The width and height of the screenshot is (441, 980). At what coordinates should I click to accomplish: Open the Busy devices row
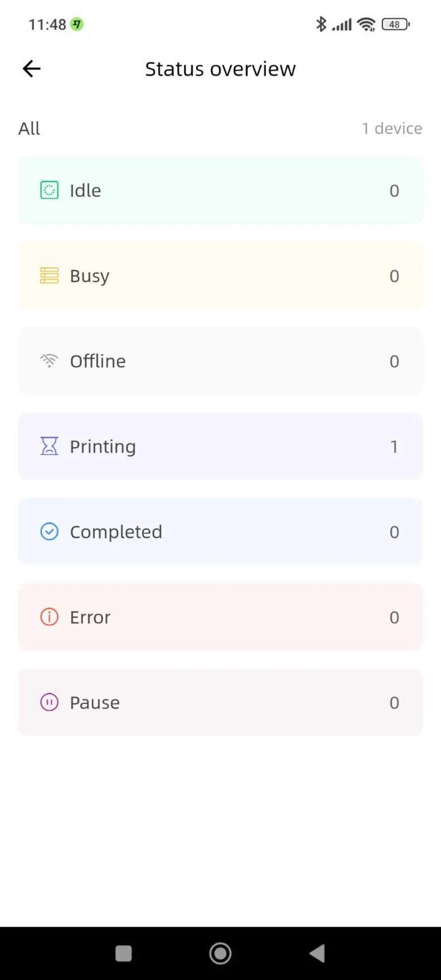click(x=220, y=275)
